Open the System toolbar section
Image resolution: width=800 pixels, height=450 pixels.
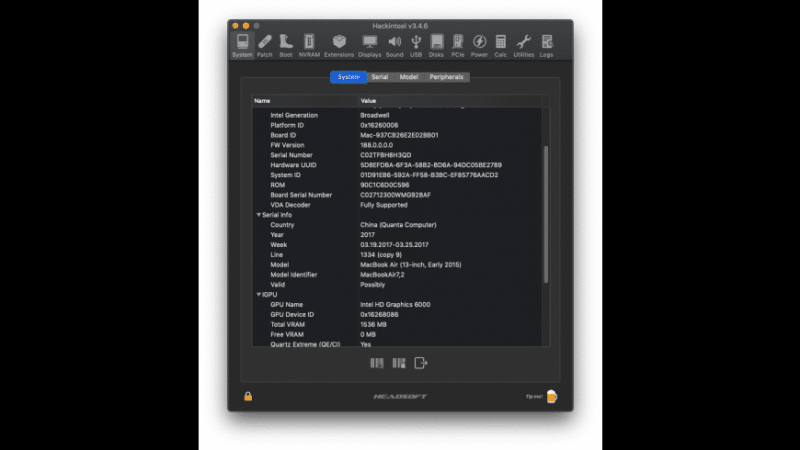click(242, 46)
